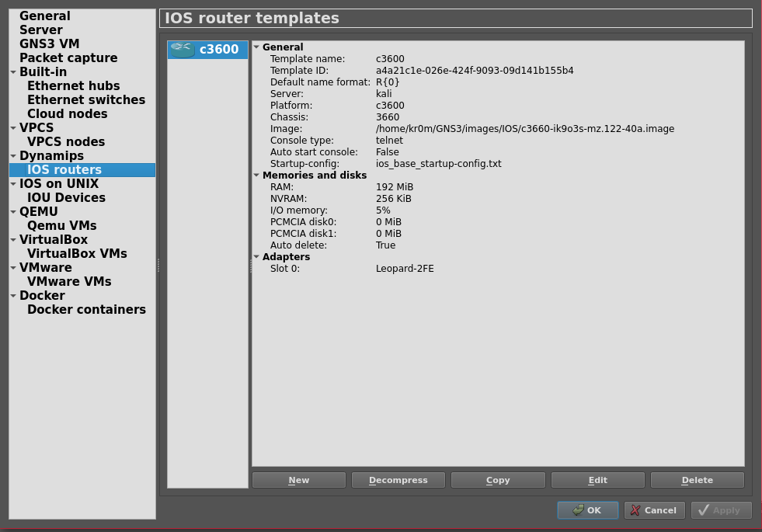Viewport: 762px width, 532px height.
Task: Click the green checkmark icon on OK
Action: [x=578, y=510]
